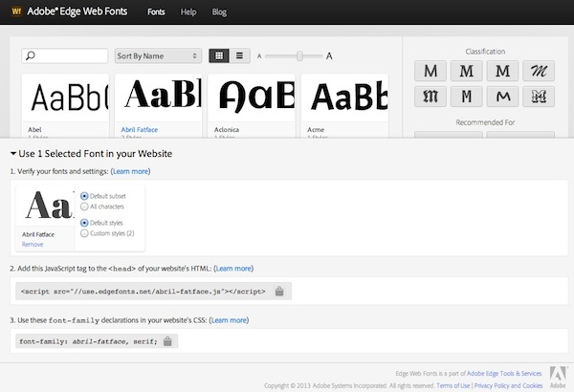This screenshot has height=392, width=574.
Task: Select the slab serif classification M button
Action: (x=502, y=71)
